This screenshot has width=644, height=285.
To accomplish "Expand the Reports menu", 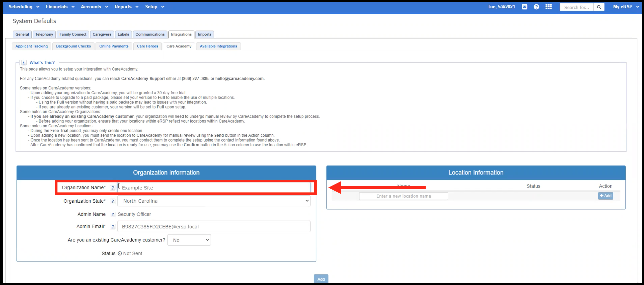I will pyautogui.click(x=127, y=7).
